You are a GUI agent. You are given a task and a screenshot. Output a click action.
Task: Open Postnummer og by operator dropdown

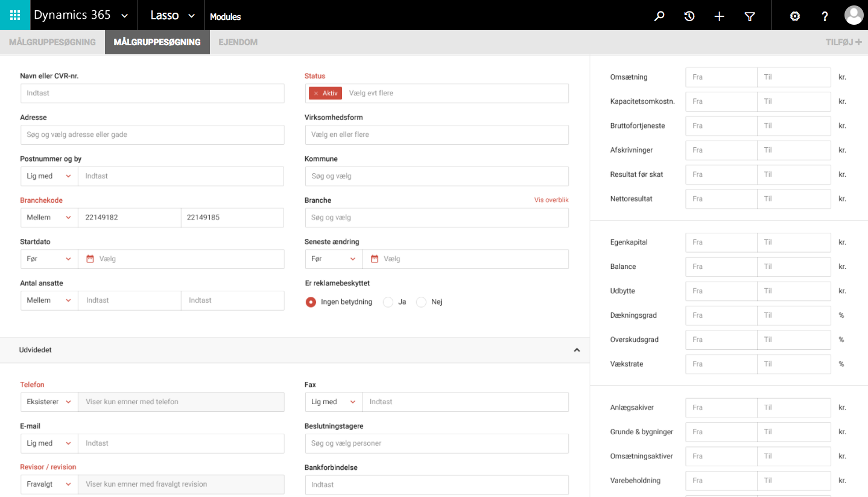[x=49, y=176]
